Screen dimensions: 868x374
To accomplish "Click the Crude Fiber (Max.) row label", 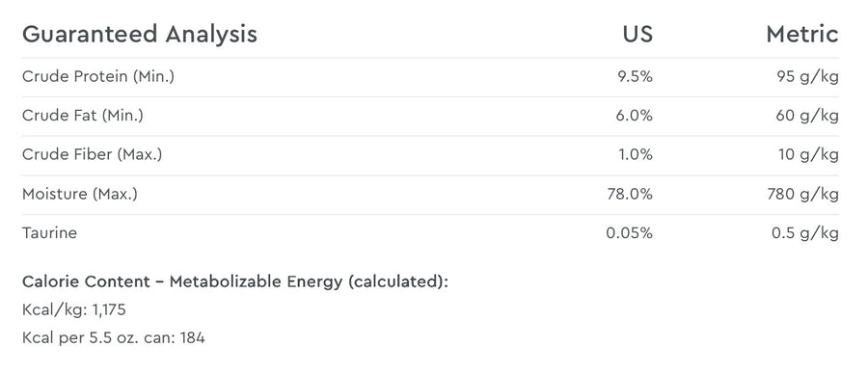I will coord(92,154).
